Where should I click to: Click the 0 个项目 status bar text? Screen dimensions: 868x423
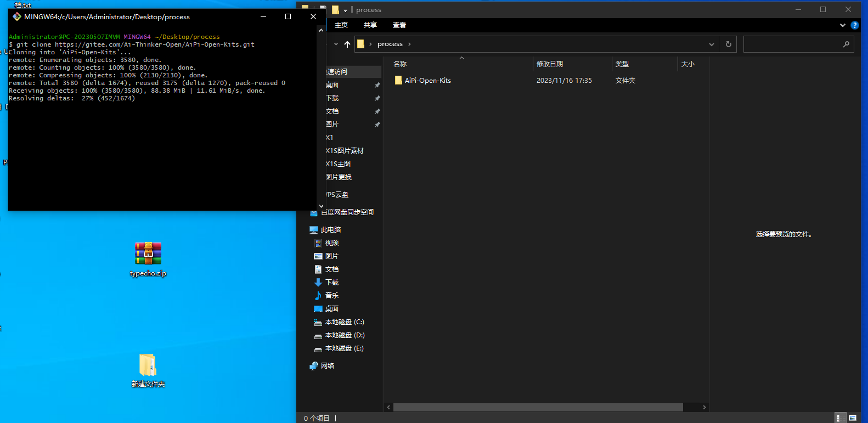[317, 418]
